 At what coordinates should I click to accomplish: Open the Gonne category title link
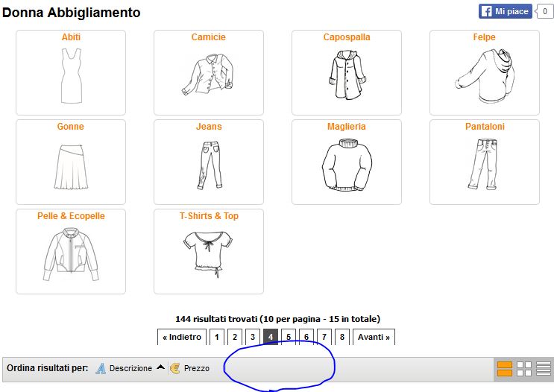pyautogui.click(x=71, y=127)
